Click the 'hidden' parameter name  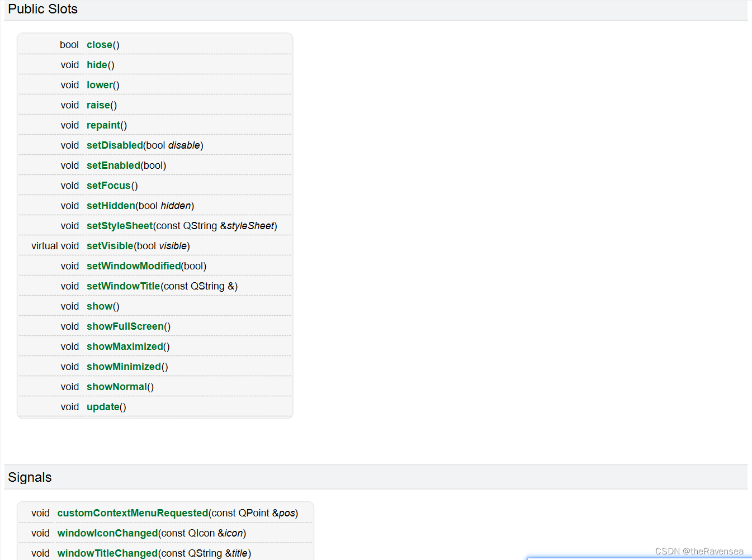tap(176, 206)
